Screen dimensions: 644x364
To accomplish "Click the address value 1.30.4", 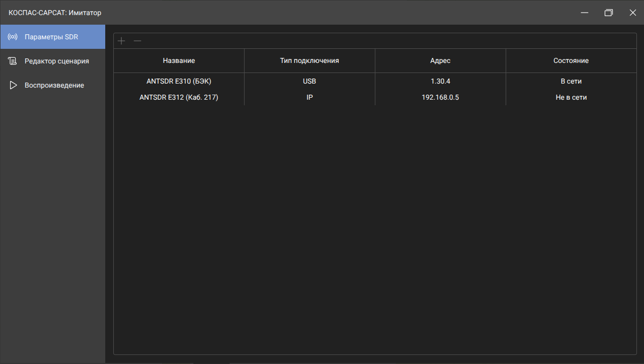I will (x=440, y=81).
